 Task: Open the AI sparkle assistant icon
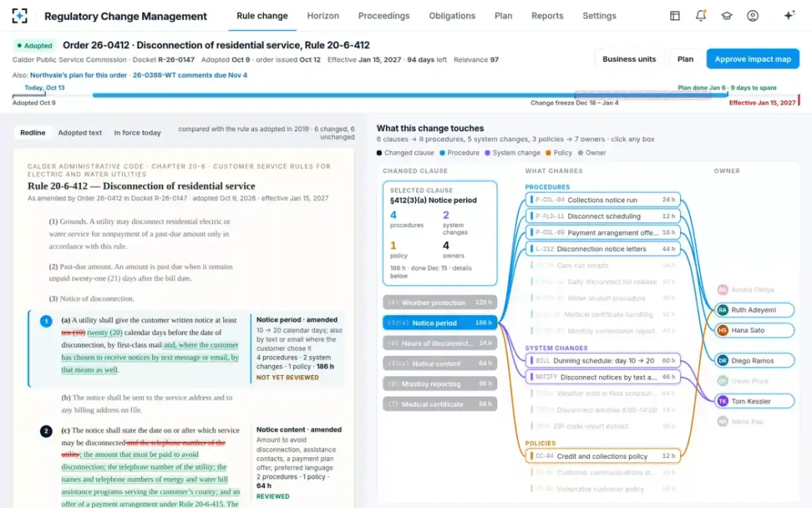[788, 16]
